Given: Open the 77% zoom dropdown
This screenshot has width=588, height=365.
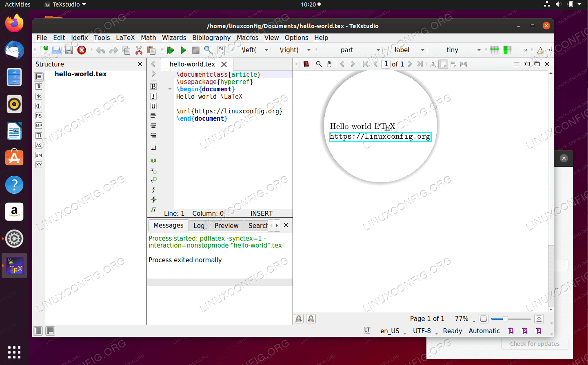Looking at the screenshot, I should tap(465, 319).
